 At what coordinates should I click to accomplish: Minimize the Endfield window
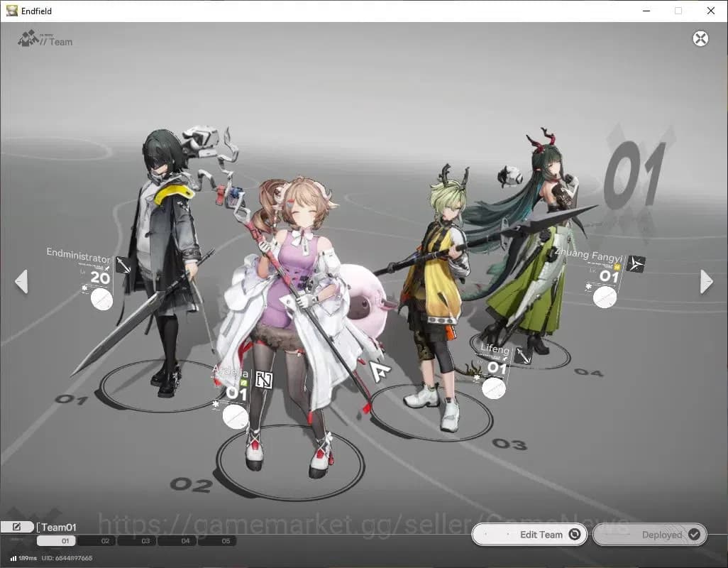646,11
